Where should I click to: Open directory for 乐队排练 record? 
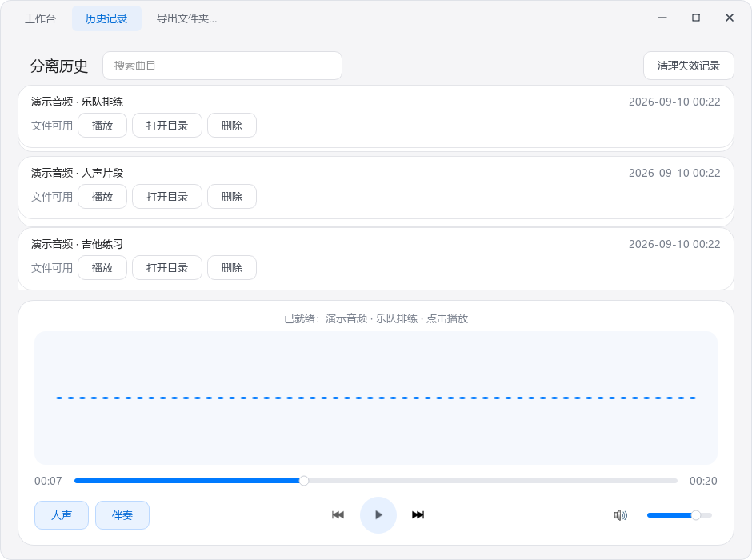point(167,125)
